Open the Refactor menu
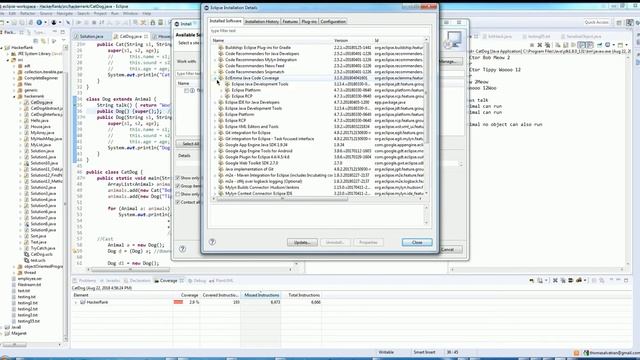 (x=28, y=13)
